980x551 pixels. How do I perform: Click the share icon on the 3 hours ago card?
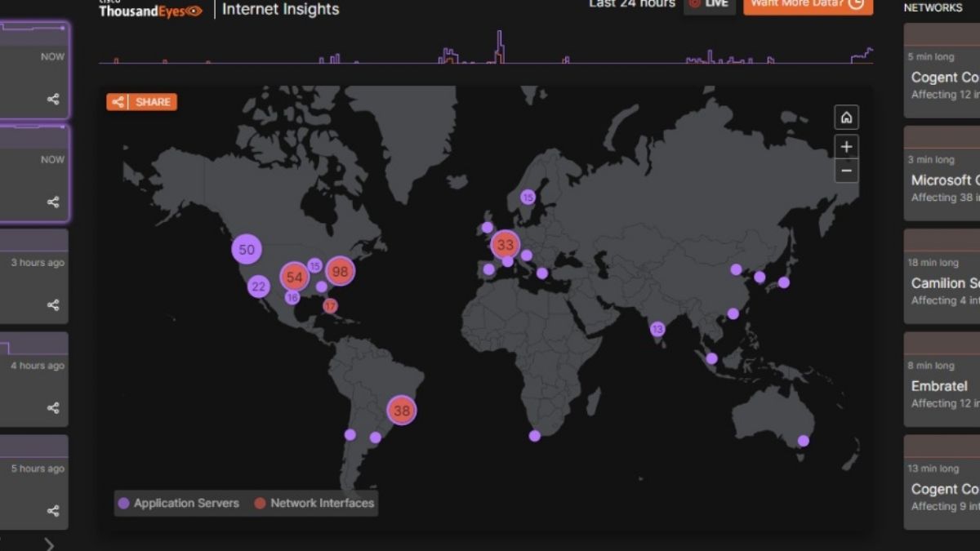pyautogui.click(x=53, y=304)
